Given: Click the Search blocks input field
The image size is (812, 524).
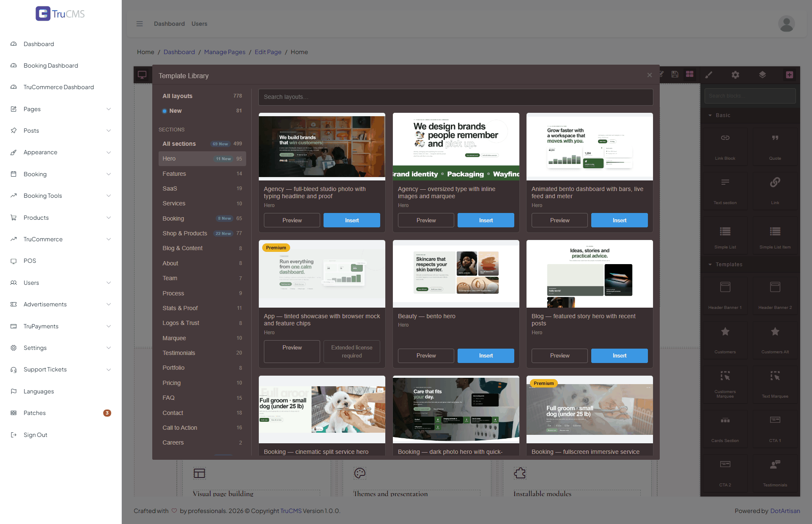Looking at the screenshot, I should tap(750, 96).
